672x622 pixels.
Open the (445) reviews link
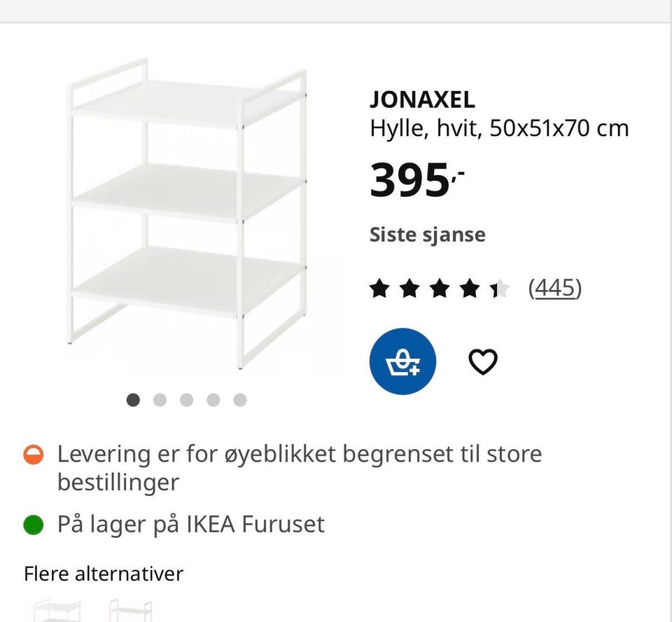(554, 287)
